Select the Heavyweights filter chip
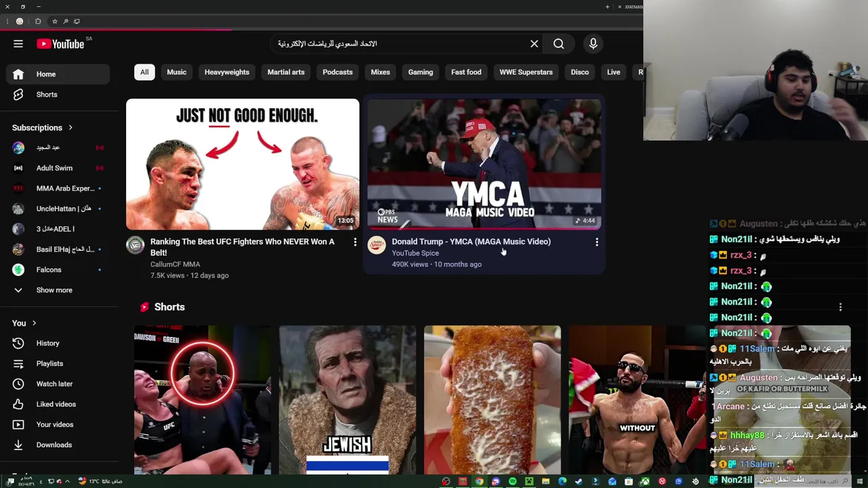 click(227, 72)
